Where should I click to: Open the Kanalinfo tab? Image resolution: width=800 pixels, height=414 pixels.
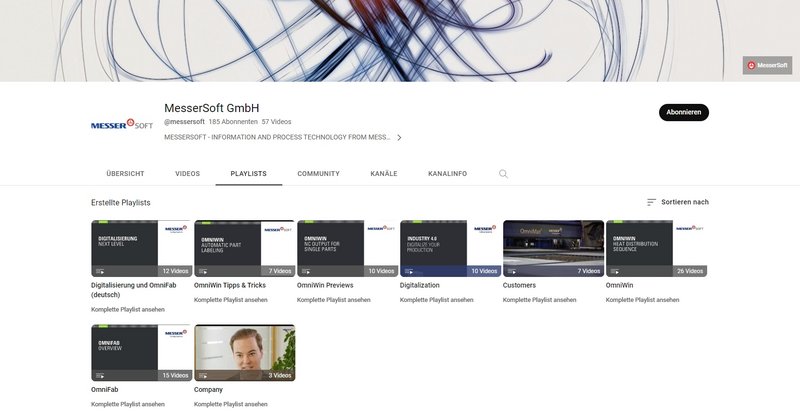pos(447,174)
